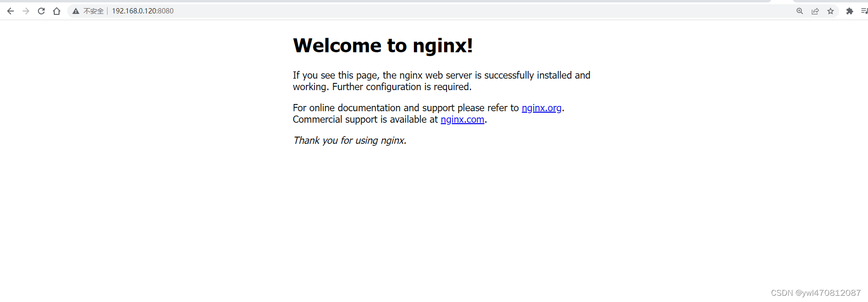Bookmark this page with the star icon
This screenshot has width=868, height=302.
(x=831, y=11)
